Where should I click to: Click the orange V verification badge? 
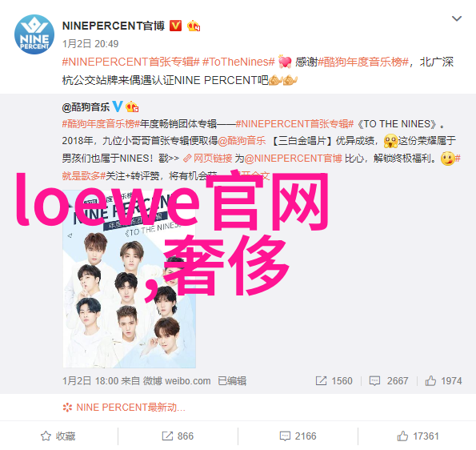(175, 26)
